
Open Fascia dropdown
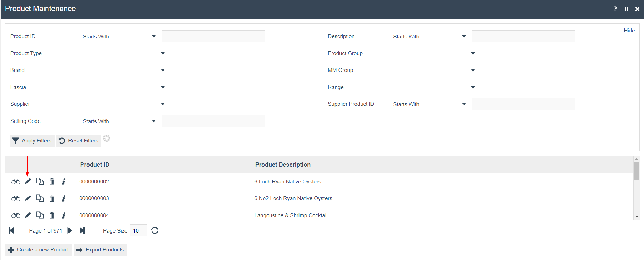[124, 87]
